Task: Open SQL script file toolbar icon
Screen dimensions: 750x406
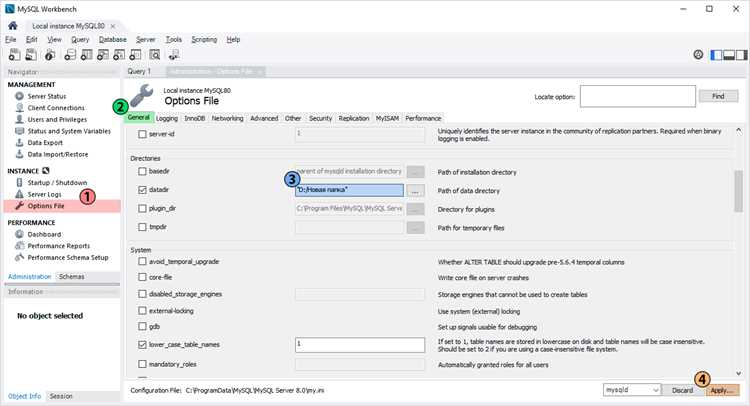Action: click(31, 55)
